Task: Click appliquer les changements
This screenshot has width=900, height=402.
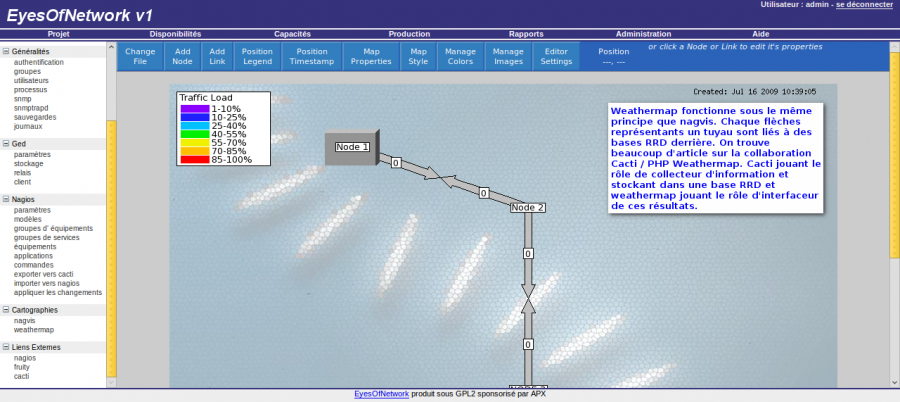Action: [x=58, y=293]
